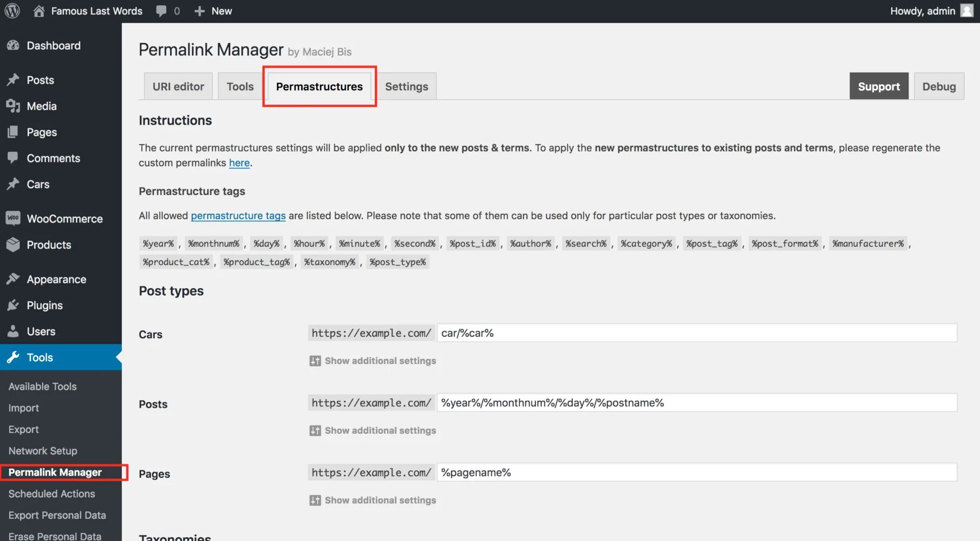Open Media library via its sidebar icon
Image resolution: width=980 pixels, height=541 pixels.
[13, 106]
